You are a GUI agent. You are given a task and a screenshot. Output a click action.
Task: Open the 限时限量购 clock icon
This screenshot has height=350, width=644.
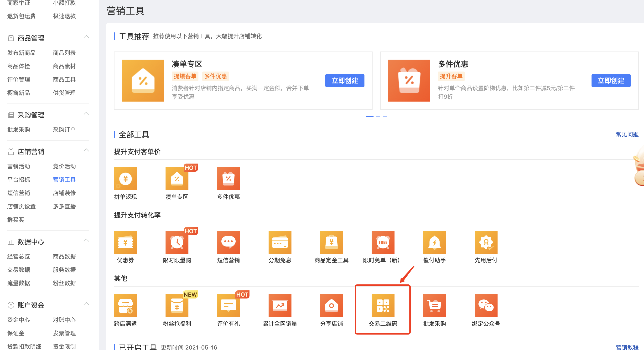pos(177,242)
